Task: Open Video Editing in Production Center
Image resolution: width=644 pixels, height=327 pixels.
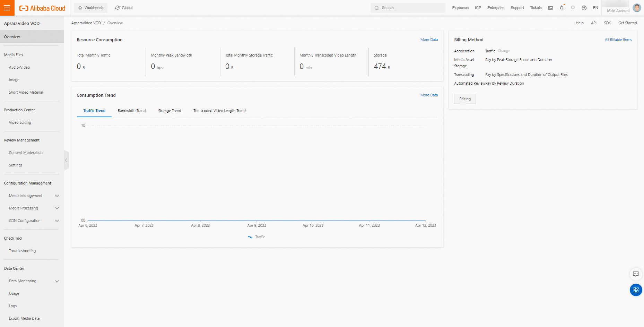Action: [20, 122]
